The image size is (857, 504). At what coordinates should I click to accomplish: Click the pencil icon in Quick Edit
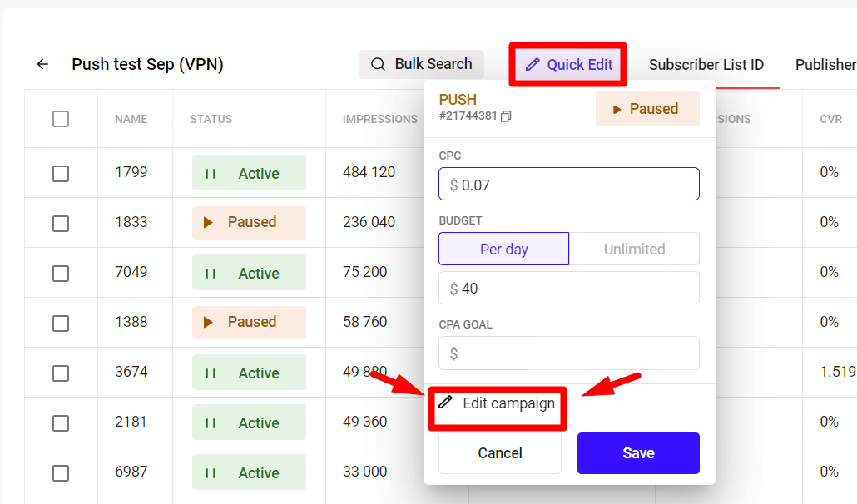point(533,65)
